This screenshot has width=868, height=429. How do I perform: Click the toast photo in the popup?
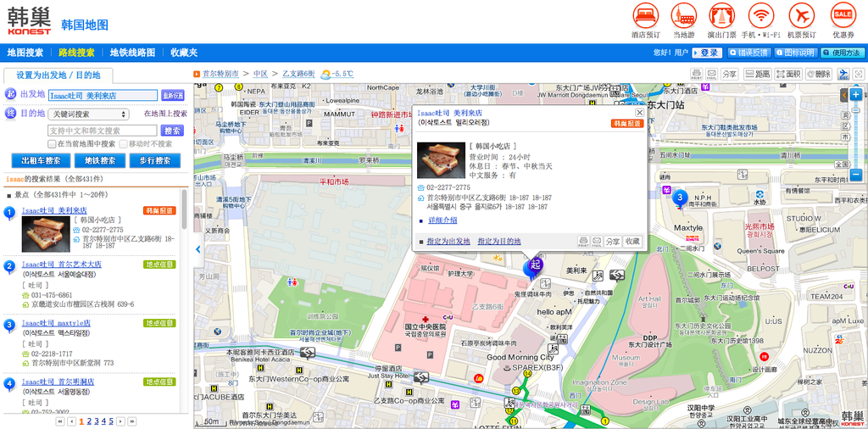click(441, 160)
